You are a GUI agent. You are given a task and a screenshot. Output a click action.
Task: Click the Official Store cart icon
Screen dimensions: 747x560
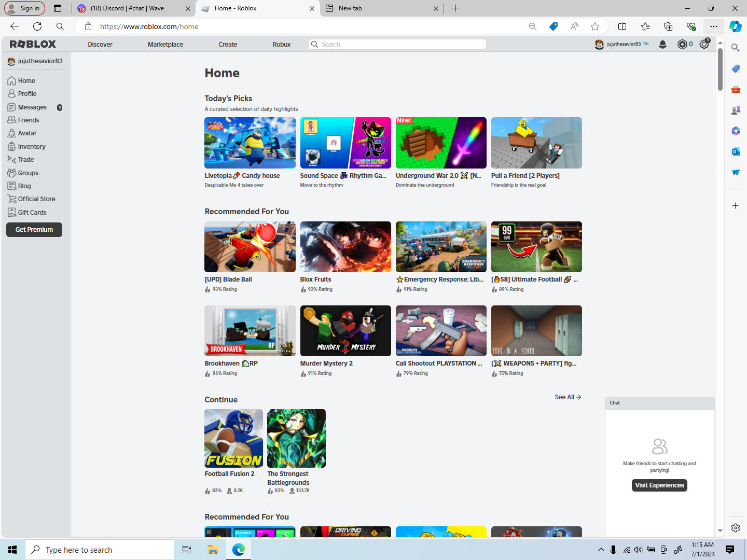(x=11, y=199)
